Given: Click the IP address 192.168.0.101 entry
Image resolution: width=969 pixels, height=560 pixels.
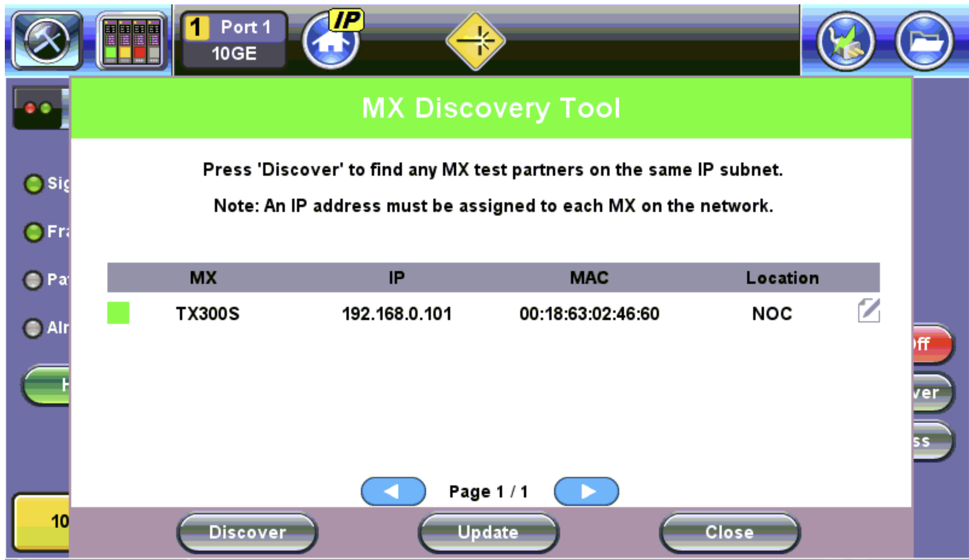Looking at the screenshot, I should [397, 313].
